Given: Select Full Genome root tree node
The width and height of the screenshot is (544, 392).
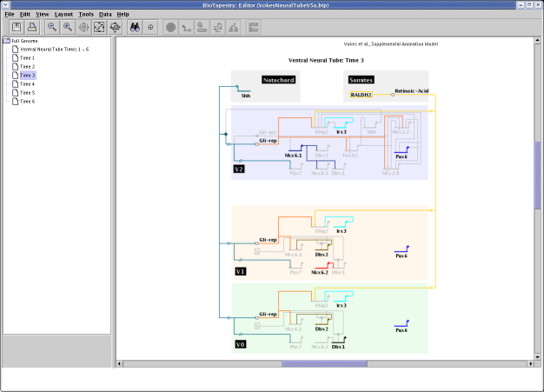Looking at the screenshot, I should [x=23, y=41].
